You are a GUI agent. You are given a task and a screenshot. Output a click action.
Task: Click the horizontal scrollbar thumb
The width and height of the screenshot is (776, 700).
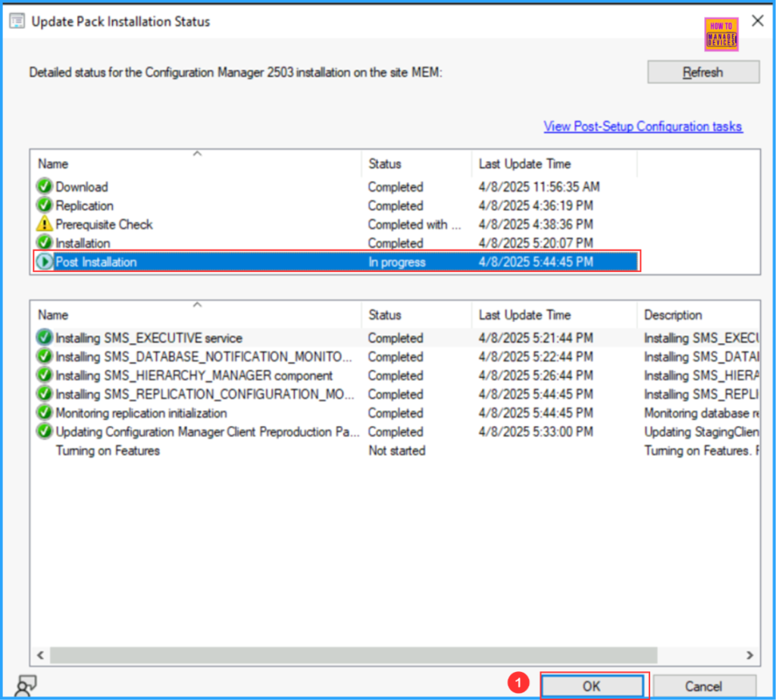354,655
